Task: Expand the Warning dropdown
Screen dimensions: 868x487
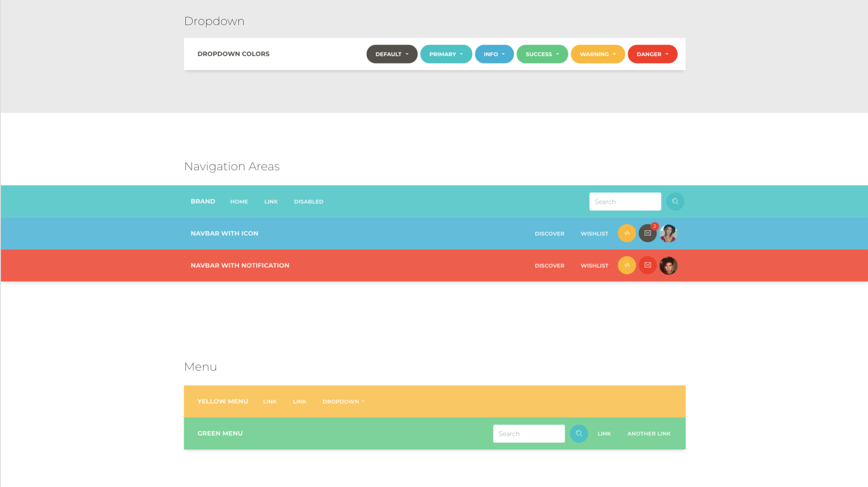Action: [x=598, y=54]
